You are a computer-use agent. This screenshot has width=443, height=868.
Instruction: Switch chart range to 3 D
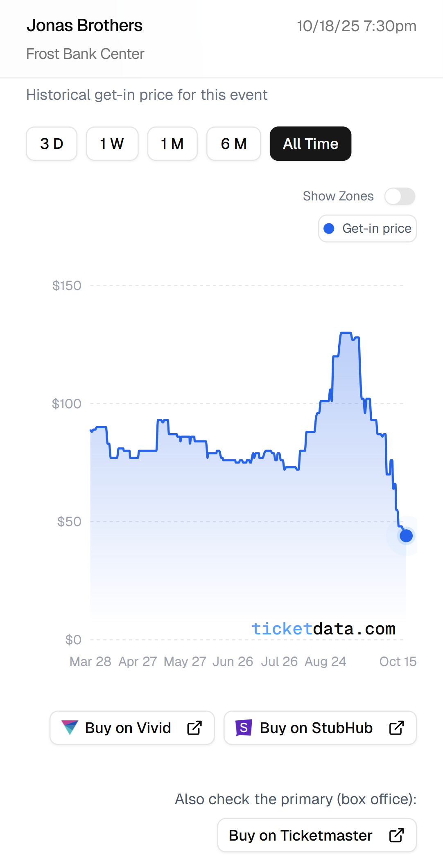(51, 144)
